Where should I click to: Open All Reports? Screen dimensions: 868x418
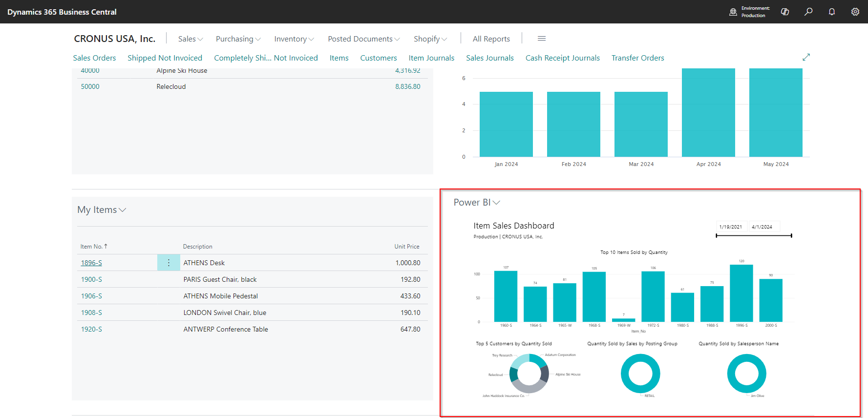(x=491, y=39)
